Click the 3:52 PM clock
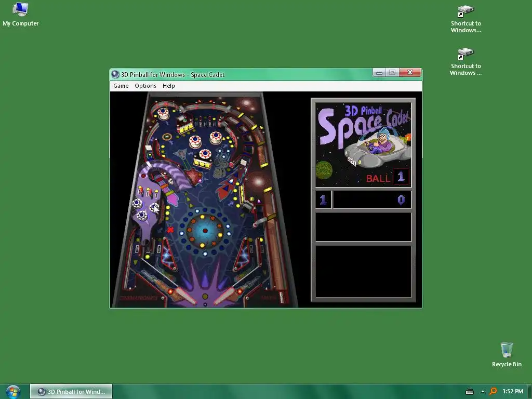The height and width of the screenshot is (399, 532). (x=513, y=391)
